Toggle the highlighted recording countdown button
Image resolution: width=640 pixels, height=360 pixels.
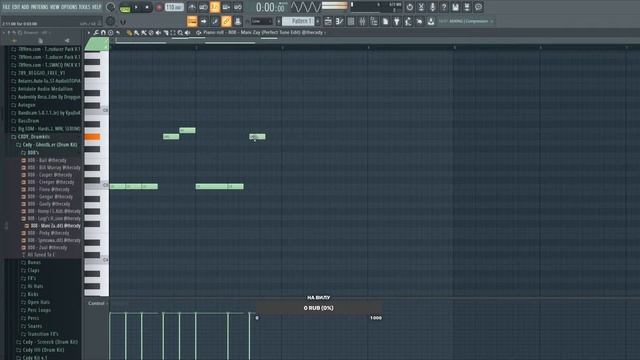tap(215, 7)
